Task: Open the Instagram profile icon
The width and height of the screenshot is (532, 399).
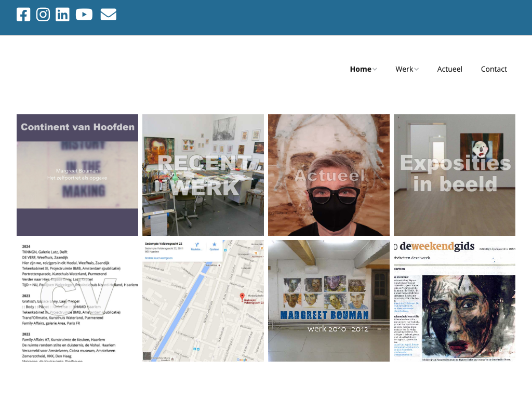Action: tap(43, 15)
